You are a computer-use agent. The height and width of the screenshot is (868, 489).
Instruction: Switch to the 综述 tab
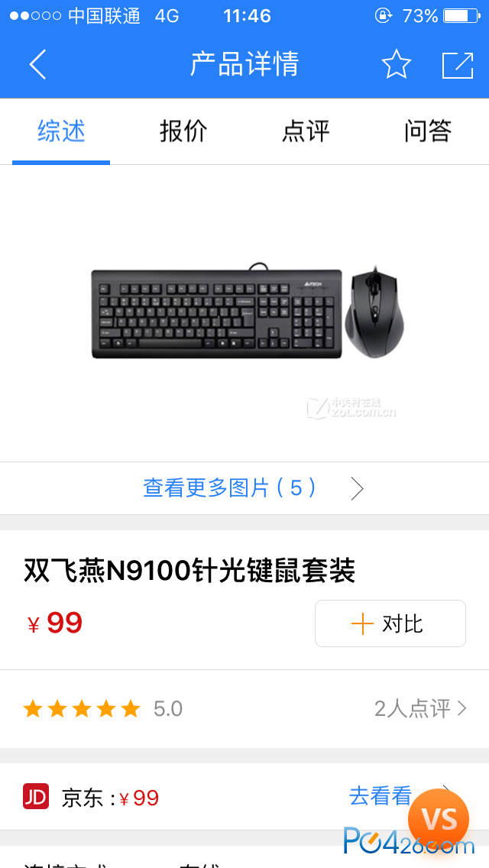(x=61, y=131)
